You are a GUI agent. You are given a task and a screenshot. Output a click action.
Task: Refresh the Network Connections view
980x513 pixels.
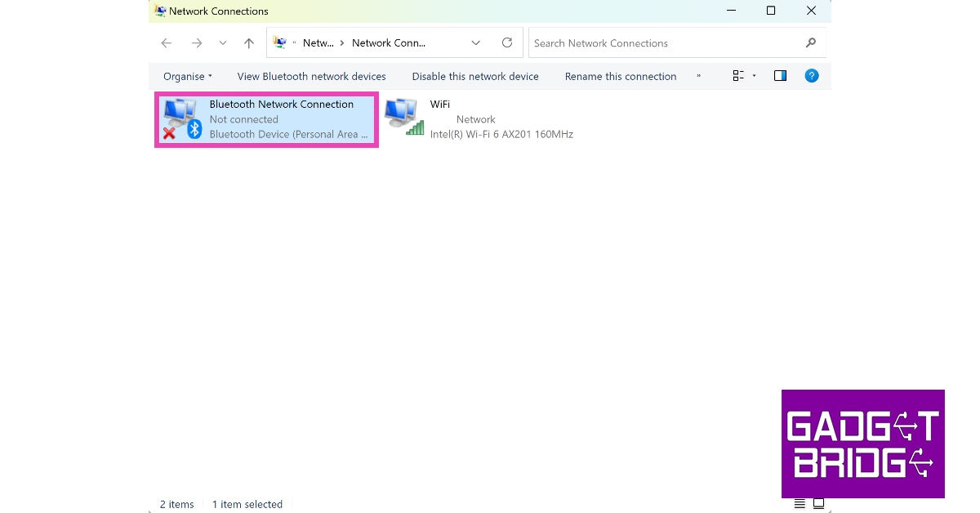507,42
